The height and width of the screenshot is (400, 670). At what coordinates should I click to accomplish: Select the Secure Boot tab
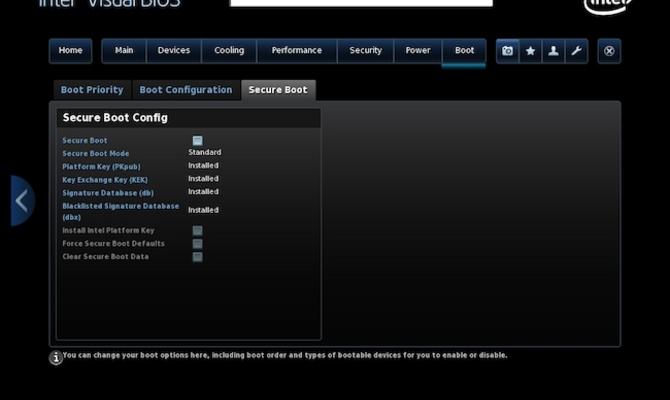278,90
